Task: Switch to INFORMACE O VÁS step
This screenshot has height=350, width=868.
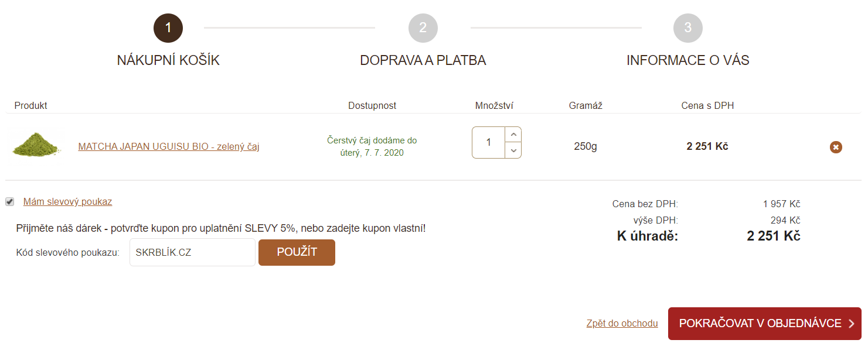Action: point(688,60)
